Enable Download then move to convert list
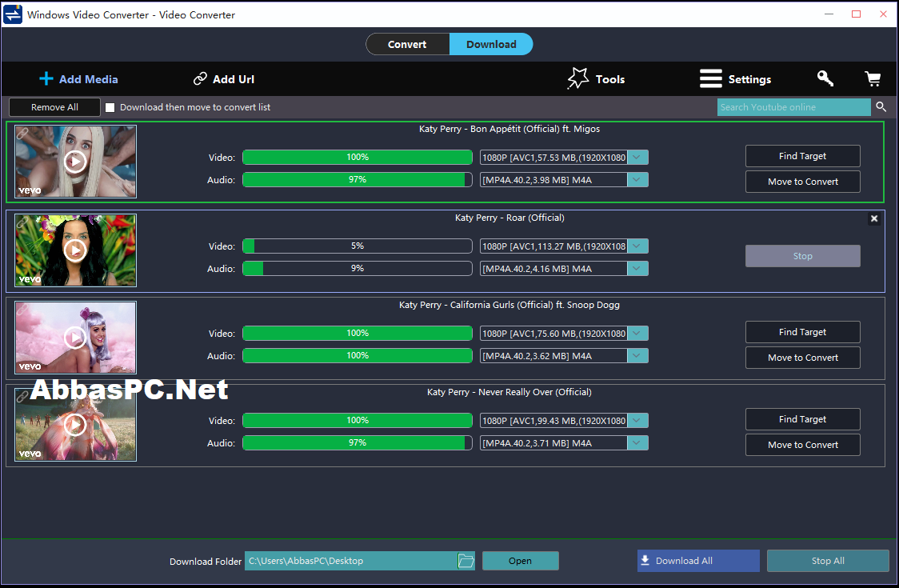Image resolution: width=899 pixels, height=588 pixels. pos(110,107)
